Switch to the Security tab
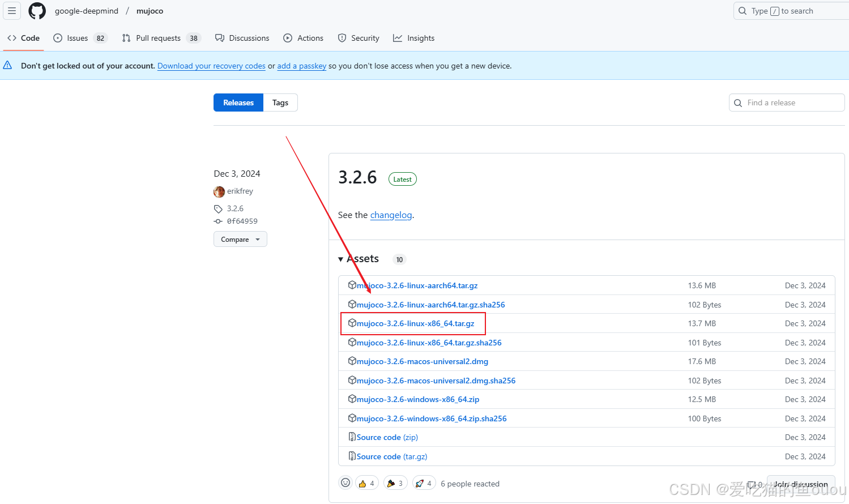Viewport: 849px width, 504px height. coord(359,38)
